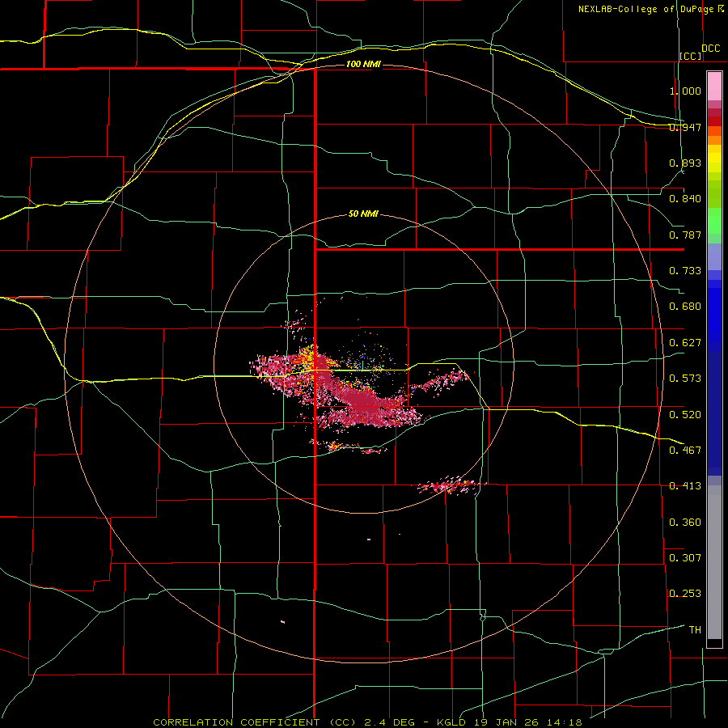The width and height of the screenshot is (728, 728).
Task: Click the 0.893 color scale value
Action: (685, 163)
